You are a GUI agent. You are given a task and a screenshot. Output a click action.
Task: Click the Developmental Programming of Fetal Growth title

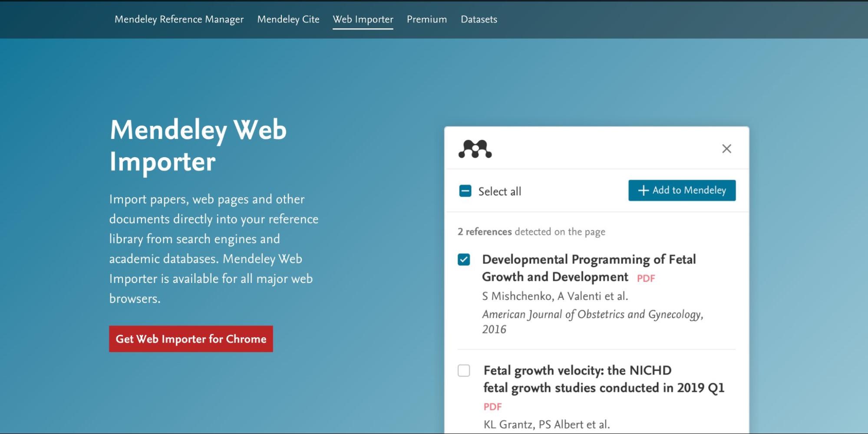589,268
